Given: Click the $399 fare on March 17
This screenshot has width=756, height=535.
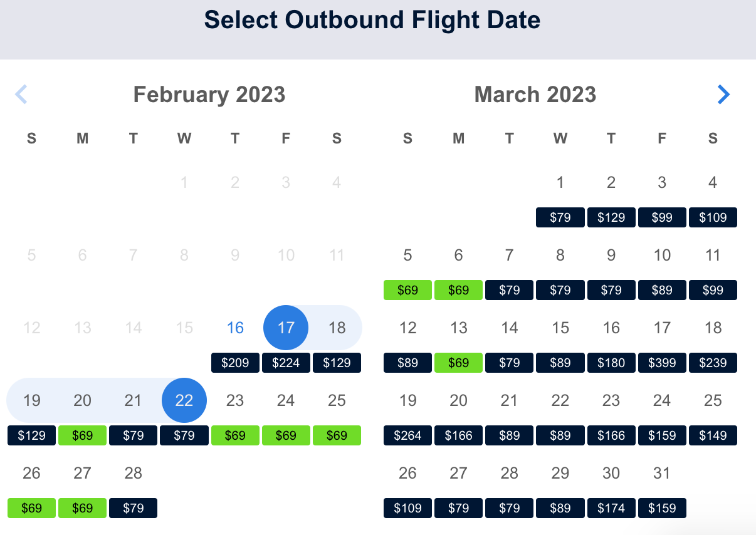Looking at the screenshot, I should pos(662,363).
